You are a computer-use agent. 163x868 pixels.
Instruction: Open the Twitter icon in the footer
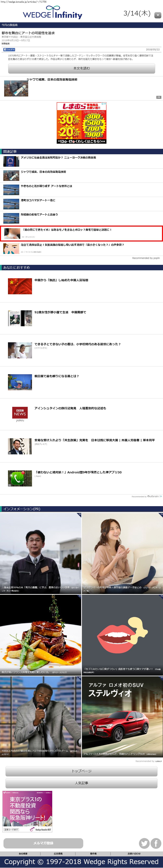click(x=144, y=843)
